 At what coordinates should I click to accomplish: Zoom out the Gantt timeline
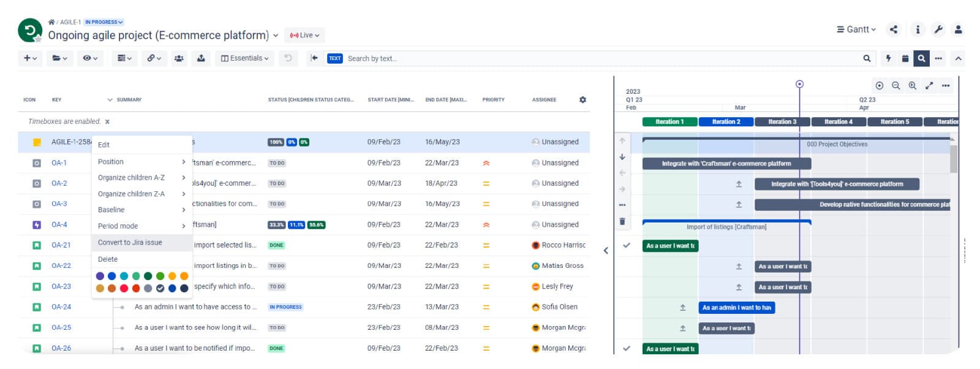896,86
